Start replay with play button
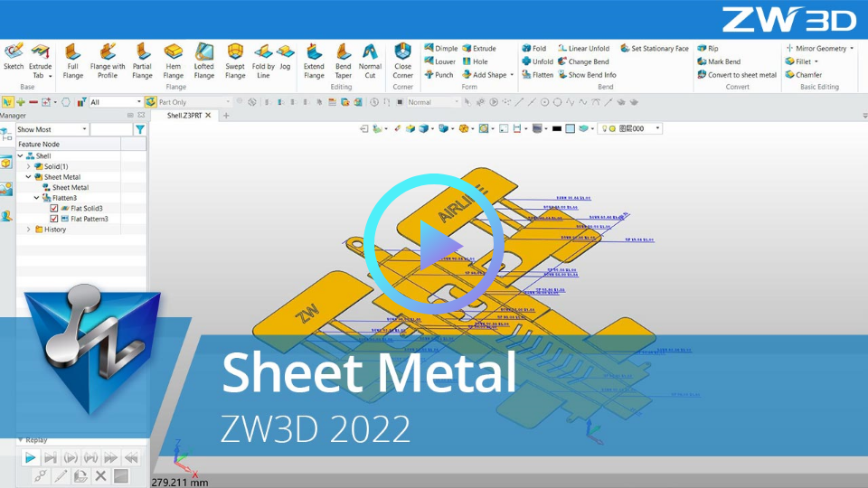 point(30,457)
